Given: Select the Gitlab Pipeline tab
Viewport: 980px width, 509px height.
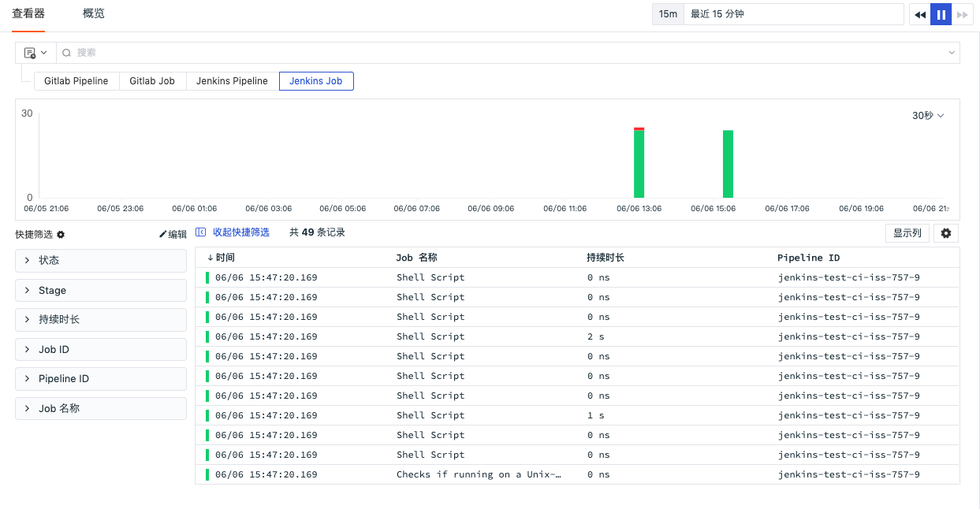Looking at the screenshot, I should coord(76,81).
